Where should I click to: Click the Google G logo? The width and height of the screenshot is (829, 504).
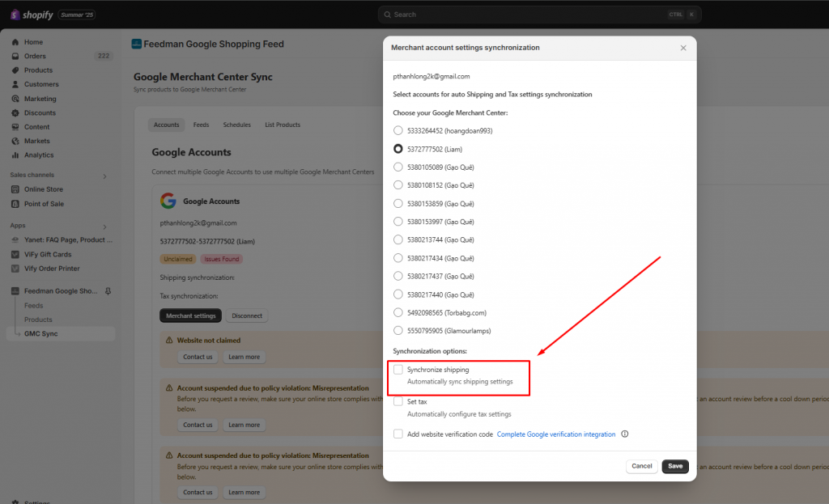click(168, 201)
